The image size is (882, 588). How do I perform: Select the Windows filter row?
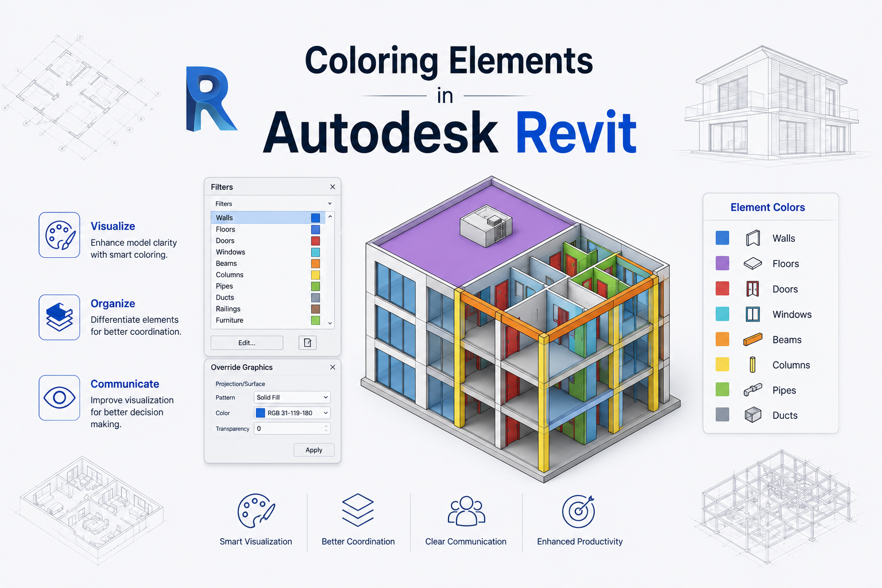tap(268, 252)
